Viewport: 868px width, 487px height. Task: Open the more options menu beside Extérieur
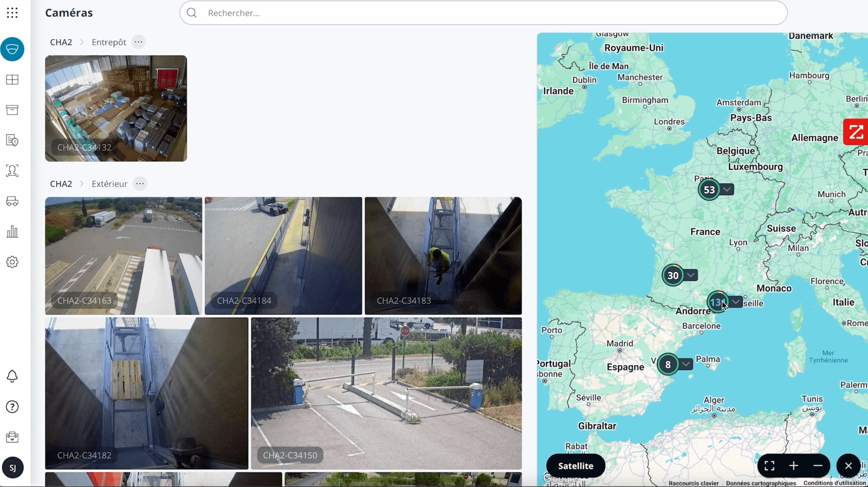[140, 184]
